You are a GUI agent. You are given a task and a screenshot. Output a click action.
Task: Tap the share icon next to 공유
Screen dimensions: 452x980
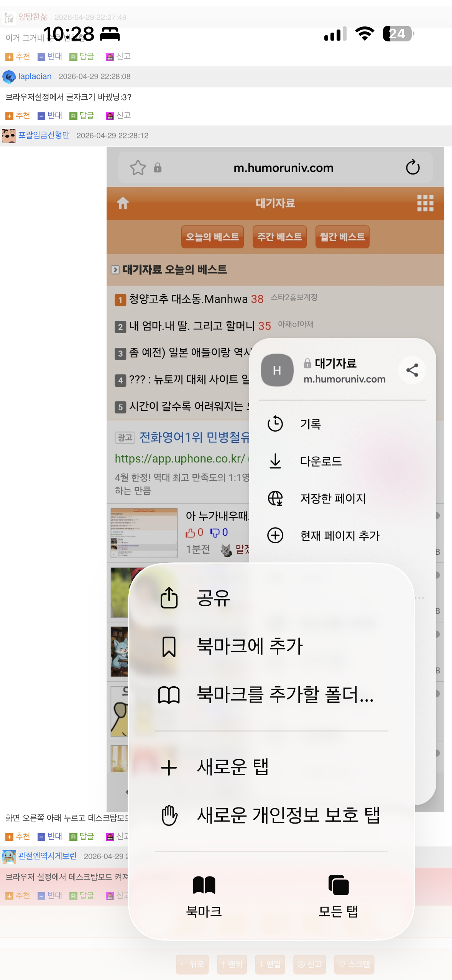tap(169, 597)
